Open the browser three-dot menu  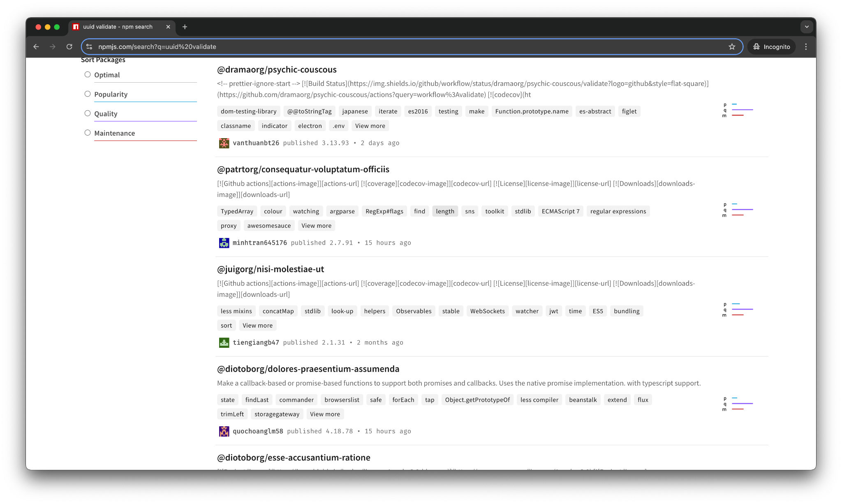pyautogui.click(x=806, y=46)
